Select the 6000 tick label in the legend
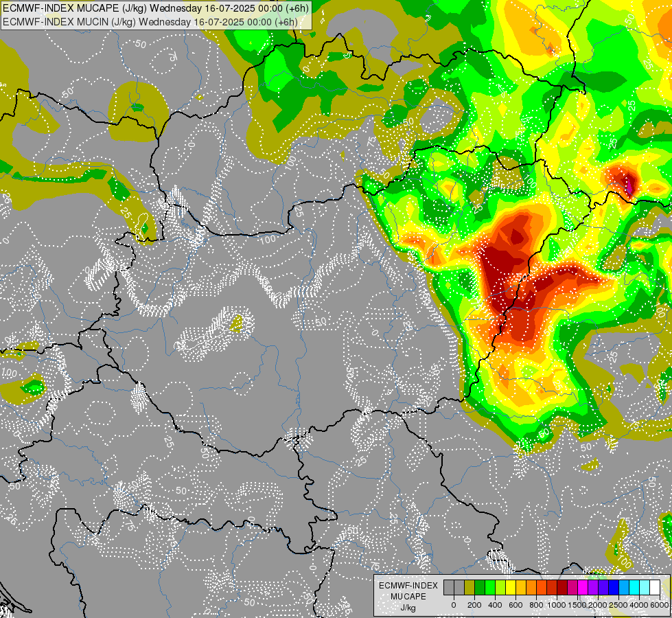Viewport: 672px width, 618px height. (x=660, y=605)
